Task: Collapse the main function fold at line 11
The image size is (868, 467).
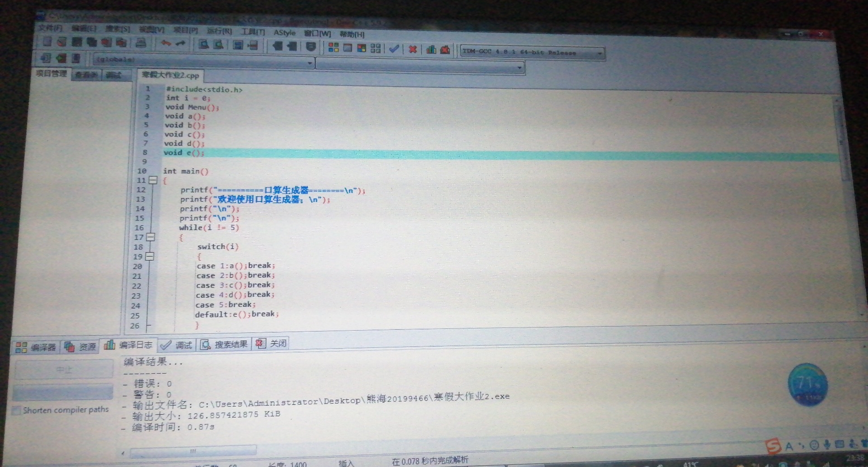Action: [x=153, y=180]
